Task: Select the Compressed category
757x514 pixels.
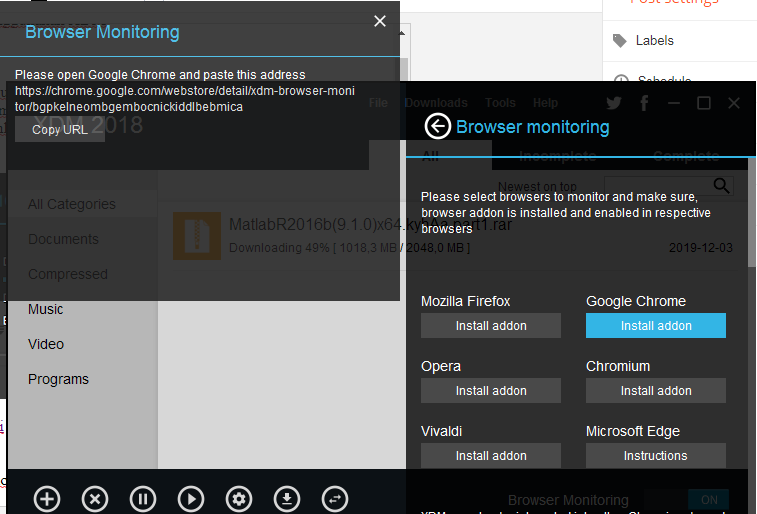Action: [68, 274]
